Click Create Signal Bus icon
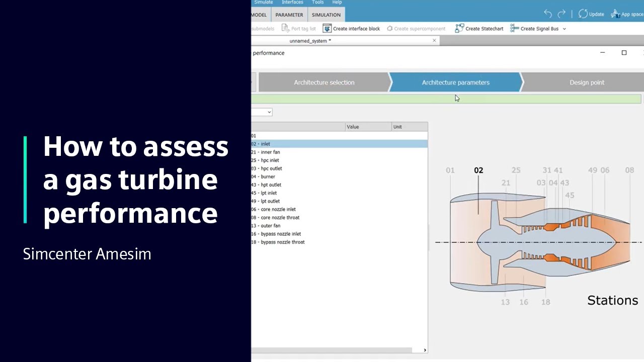Image resolution: width=644 pixels, height=362 pixels. pos(514,29)
